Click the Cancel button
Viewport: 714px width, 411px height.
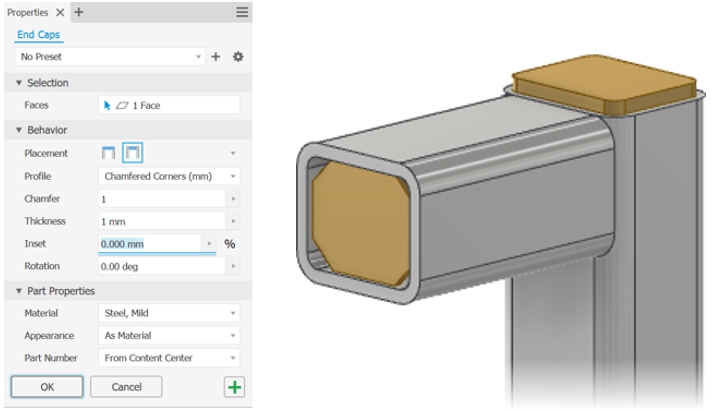point(126,387)
